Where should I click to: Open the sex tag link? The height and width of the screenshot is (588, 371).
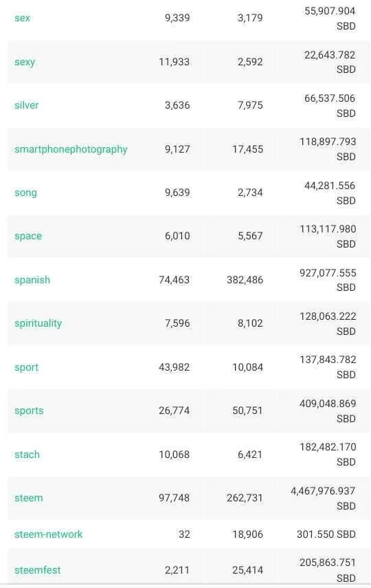(x=22, y=18)
